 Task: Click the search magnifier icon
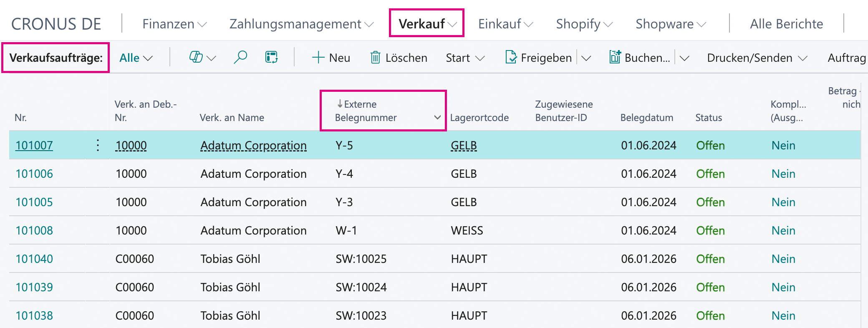point(240,57)
